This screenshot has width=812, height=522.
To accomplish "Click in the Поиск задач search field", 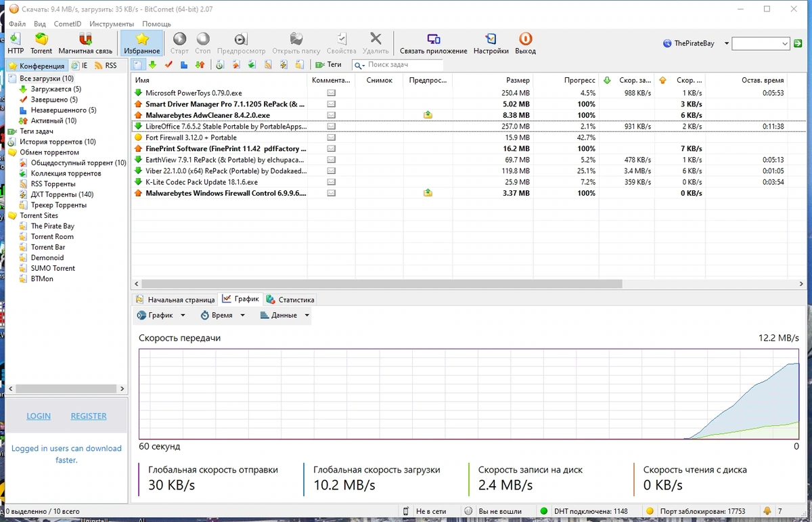I will 404,65.
